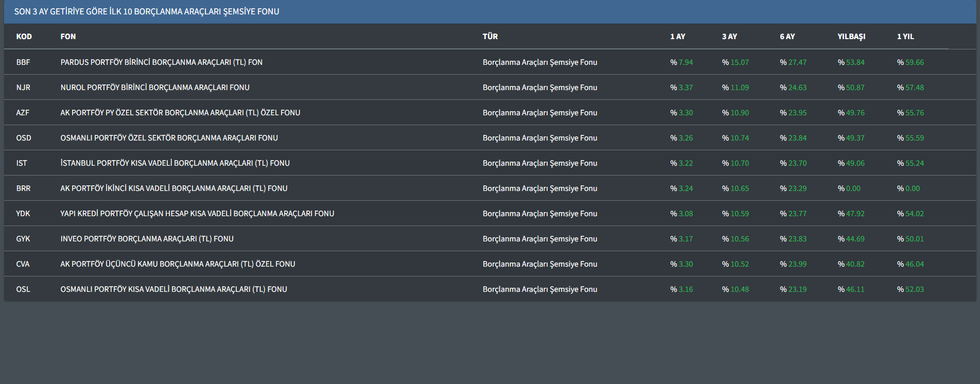Sort by the 1 AY column header
This screenshot has width=980, height=384.
[677, 37]
